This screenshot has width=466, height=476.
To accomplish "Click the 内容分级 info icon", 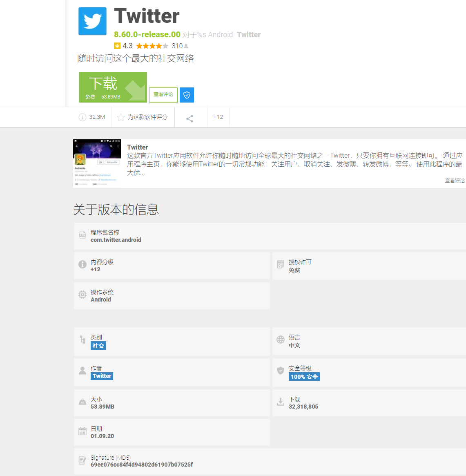I will coord(82,264).
